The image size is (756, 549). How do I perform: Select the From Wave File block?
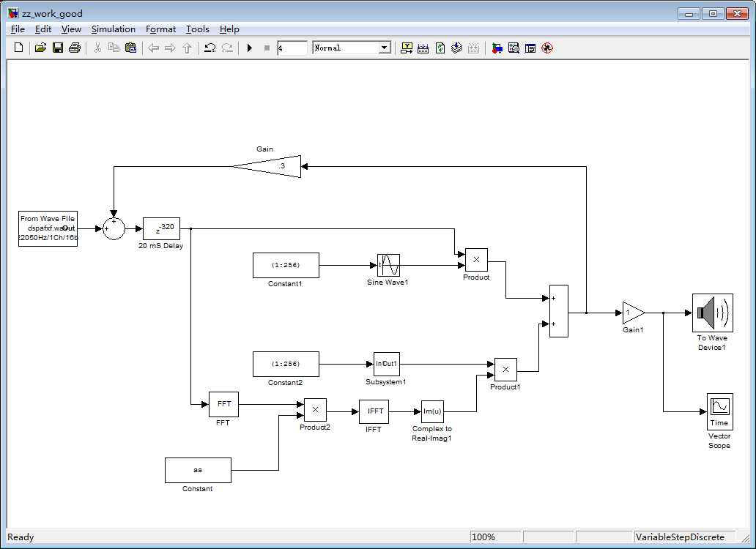tap(48, 228)
